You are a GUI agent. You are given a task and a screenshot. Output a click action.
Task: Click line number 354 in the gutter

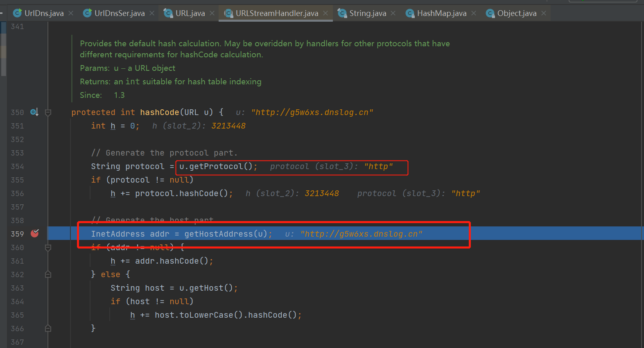17,166
